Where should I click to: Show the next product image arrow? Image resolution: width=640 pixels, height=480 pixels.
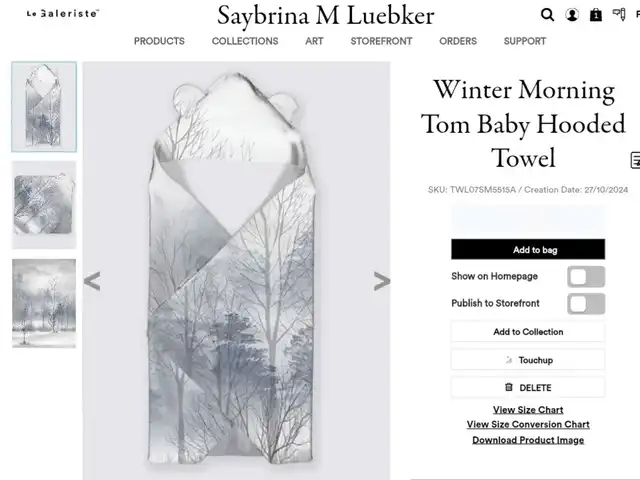pyautogui.click(x=382, y=281)
